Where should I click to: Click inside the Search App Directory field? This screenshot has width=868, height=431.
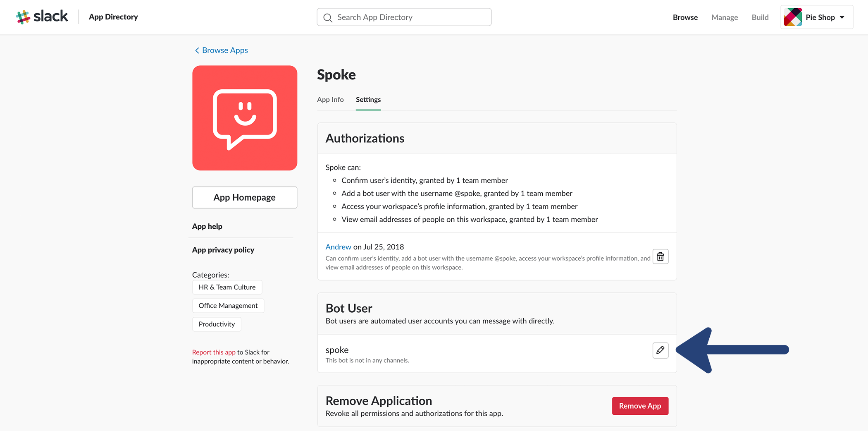[404, 17]
